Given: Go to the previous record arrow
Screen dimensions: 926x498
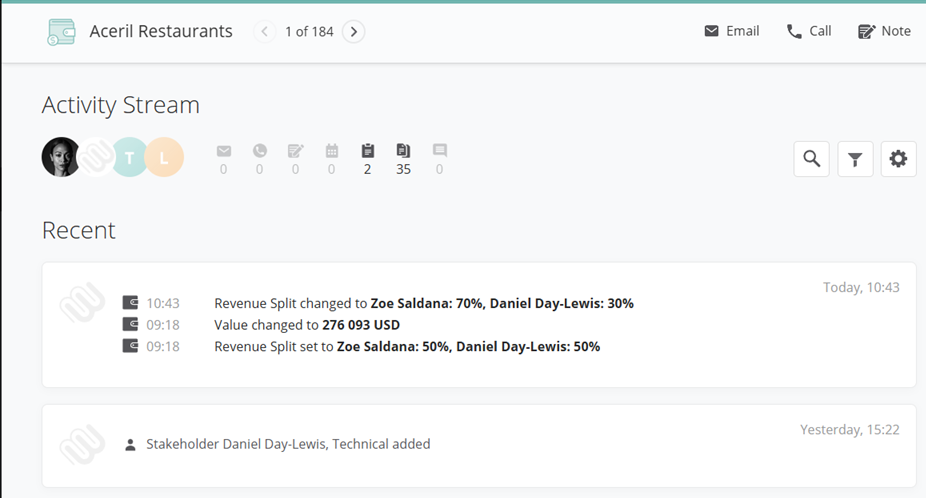Looking at the screenshot, I should click(265, 32).
